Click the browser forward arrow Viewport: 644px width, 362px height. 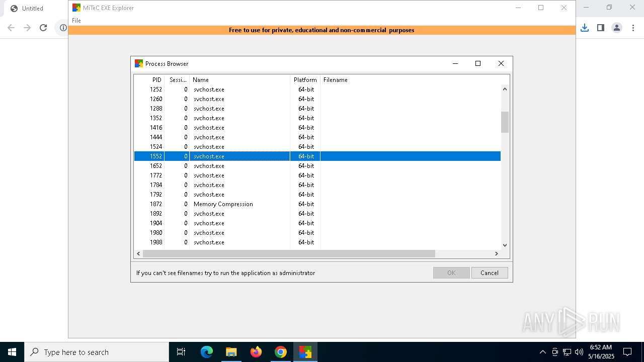point(27,28)
